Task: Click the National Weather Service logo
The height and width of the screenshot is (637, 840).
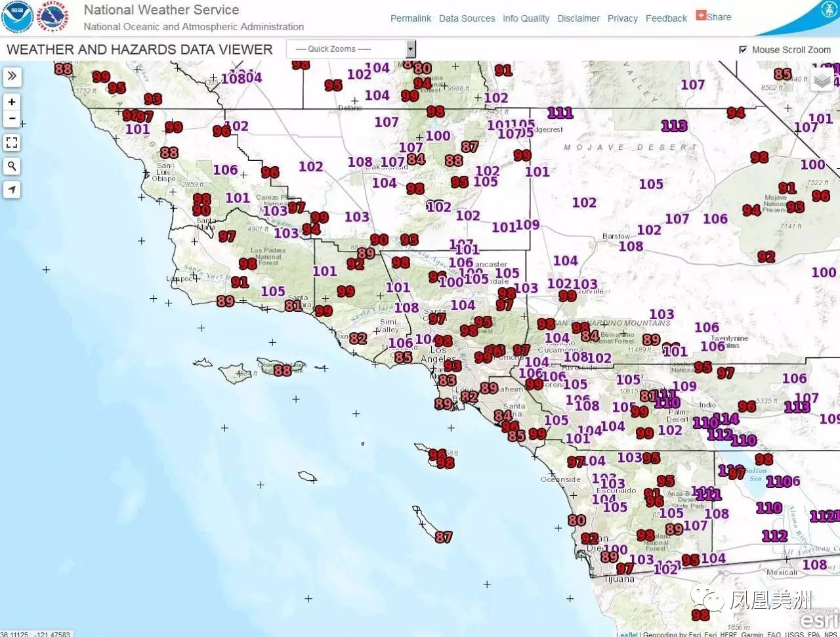Action: (52, 17)
